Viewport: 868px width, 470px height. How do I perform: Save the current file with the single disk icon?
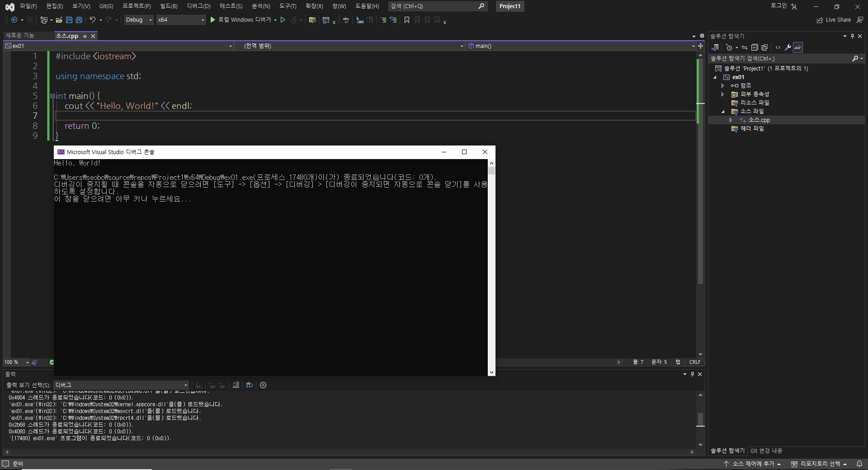[69, 20]
